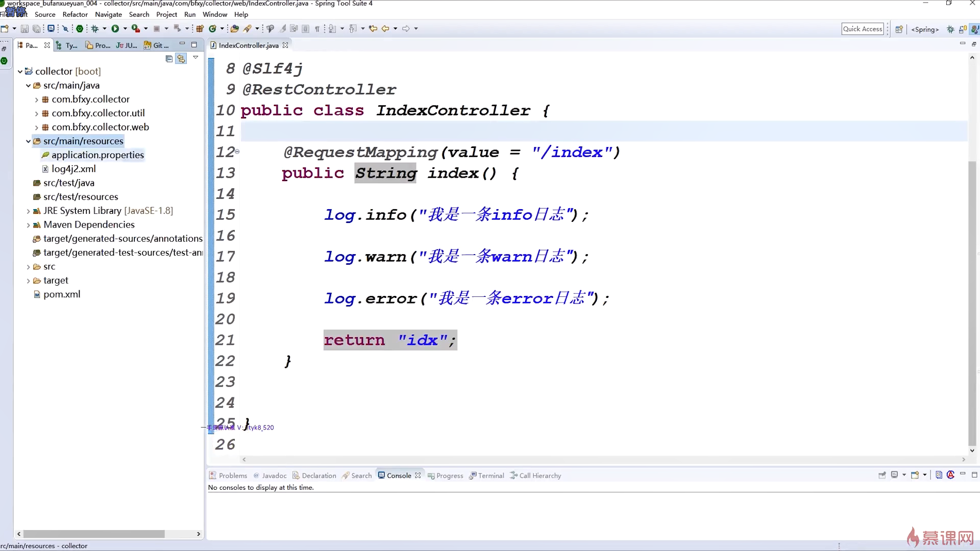Click the Spring Boot Dashboard green power icon
980x551 pixels.
[80, 29]
